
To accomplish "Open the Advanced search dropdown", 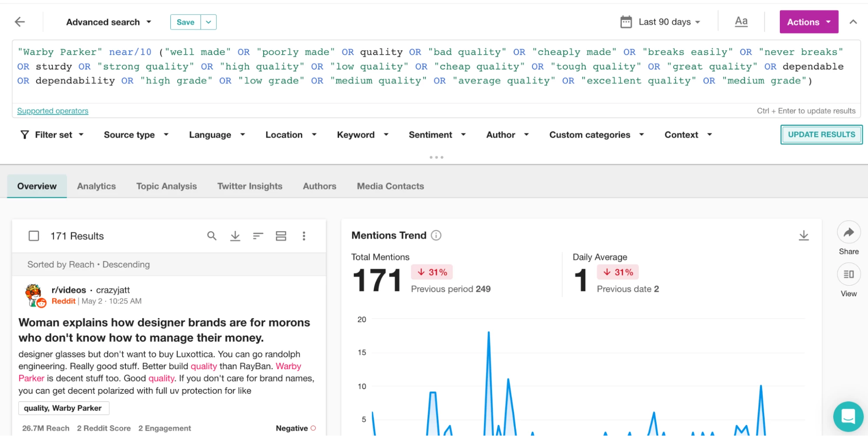I will (x=109, y=22).
